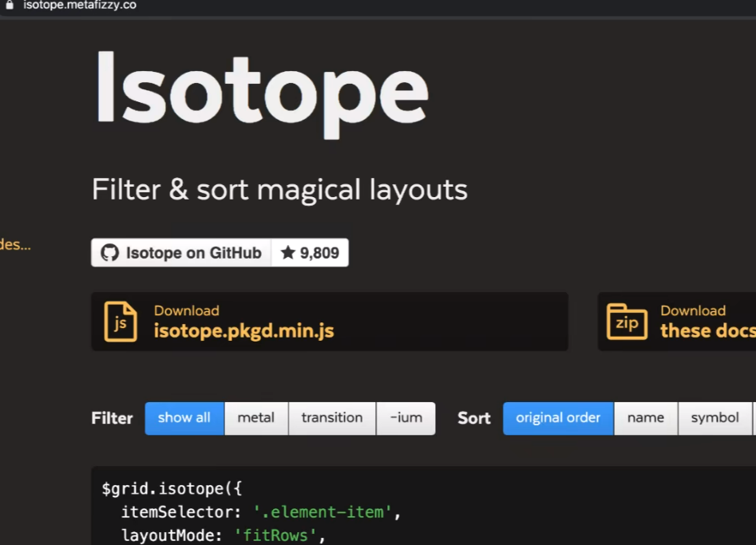This screenshot has height=545, width=756.
Task: Click the isotope.metafizzy.co URL text
Action: [80, 5]
